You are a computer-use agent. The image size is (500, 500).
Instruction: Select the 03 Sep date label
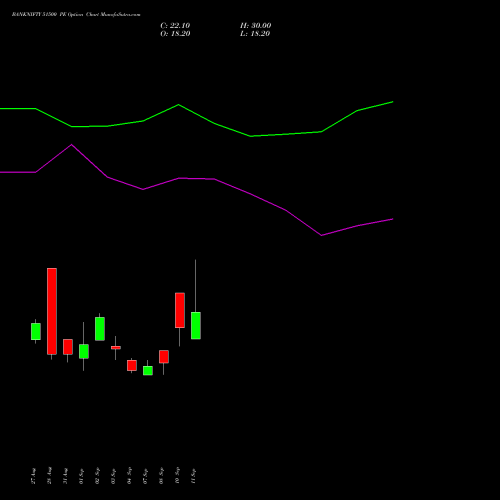tap(113, 476)
